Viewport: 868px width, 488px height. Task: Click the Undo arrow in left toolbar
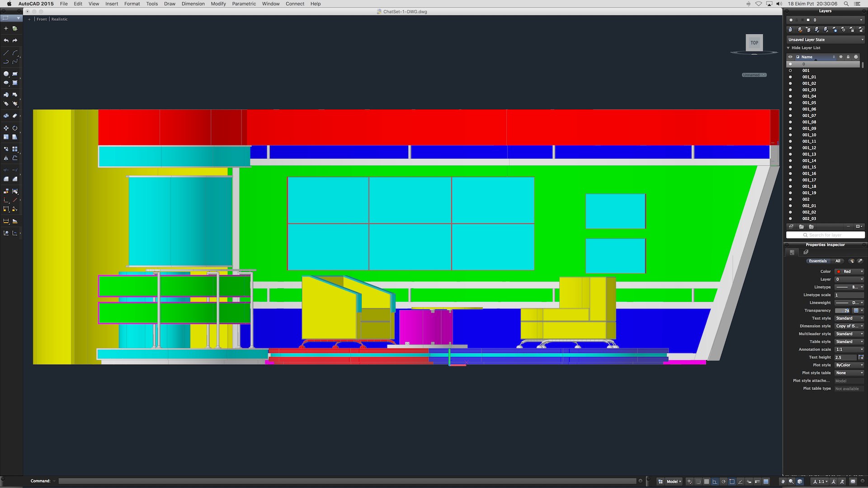tap(6, 41)
